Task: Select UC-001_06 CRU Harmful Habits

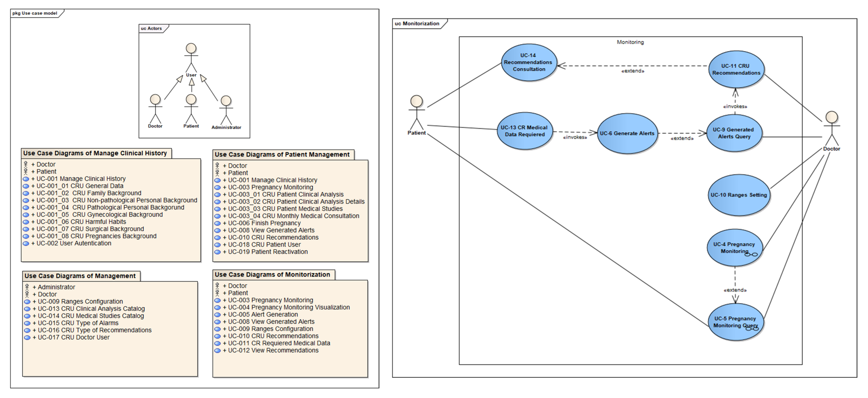Action: coord(74,222)
